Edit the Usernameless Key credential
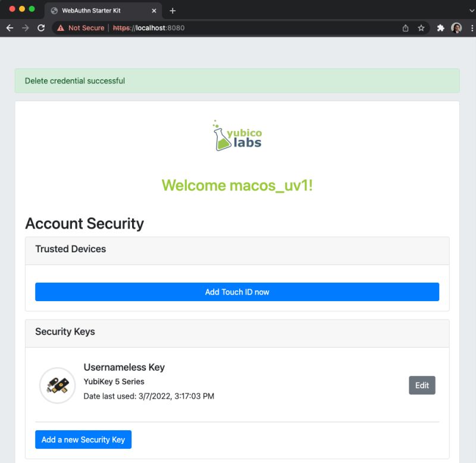 click(422, 385)
